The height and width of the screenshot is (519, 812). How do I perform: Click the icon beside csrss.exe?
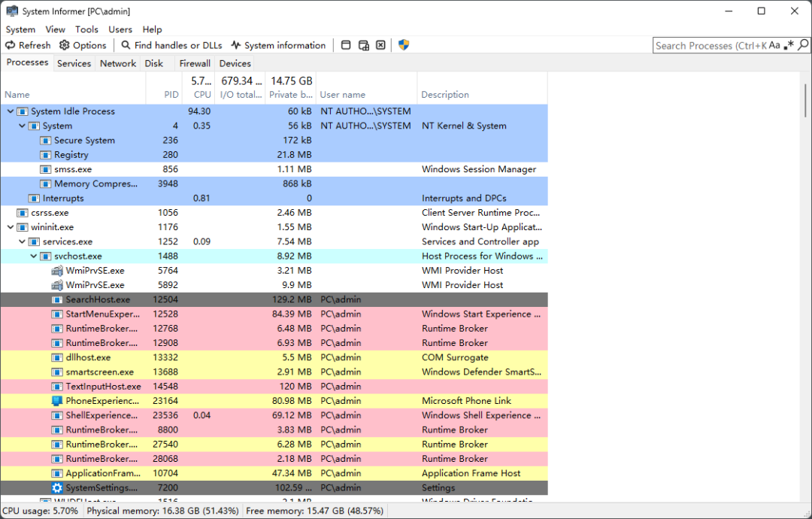23,213
